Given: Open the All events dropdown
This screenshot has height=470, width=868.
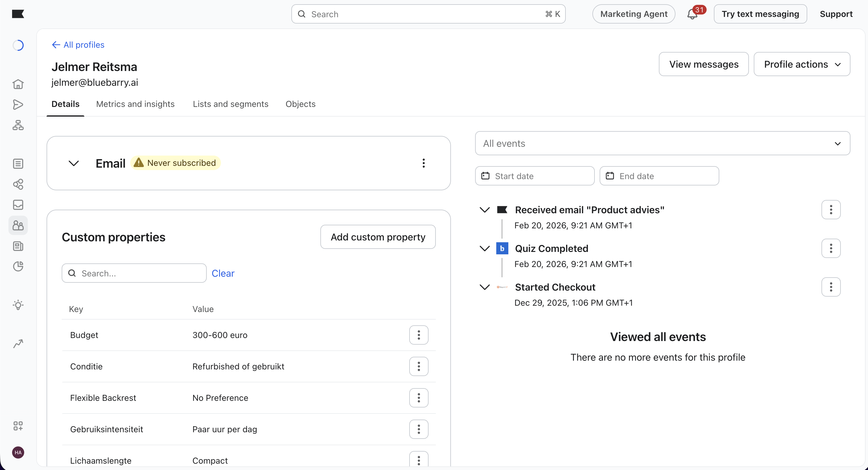Looking at the screenshot, I should pyautogui.click(x=662, y=143).
